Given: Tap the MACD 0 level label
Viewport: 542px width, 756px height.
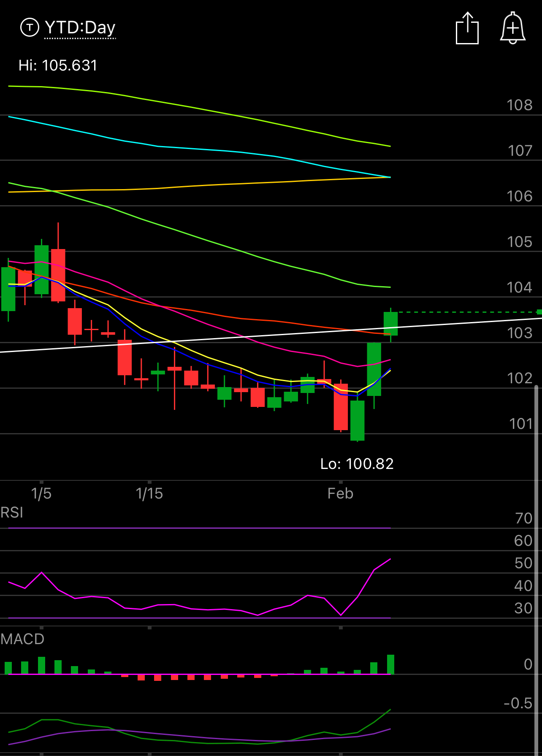Looking at the screenshot, I should pyautogui.click(x=528, y=664).
